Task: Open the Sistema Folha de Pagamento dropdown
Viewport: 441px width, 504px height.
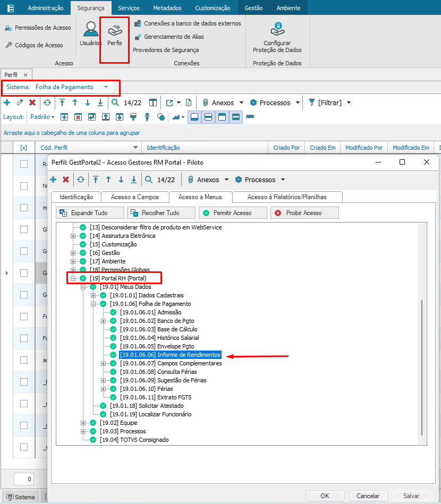Action: [x=106, y=87]
